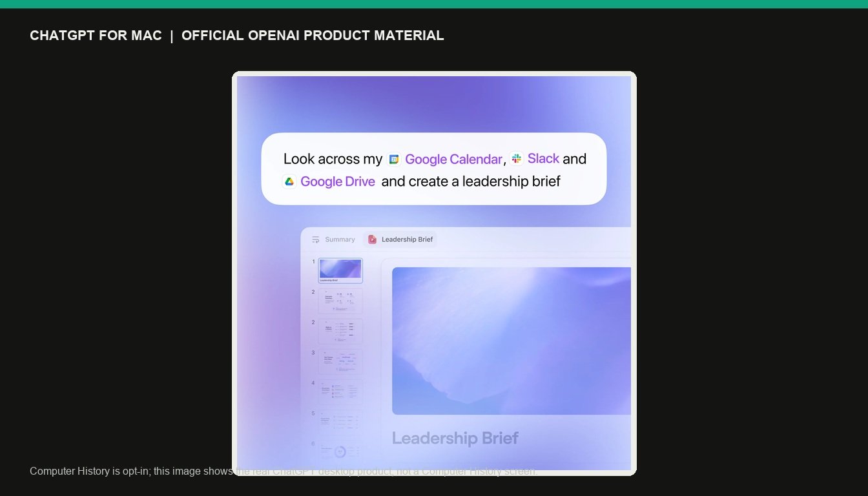Screen dimensions: 868x496
Task: Click the "OFFICIAL OPENAI PRODUCT MATERIAL" header text
Action: [313, 36]
